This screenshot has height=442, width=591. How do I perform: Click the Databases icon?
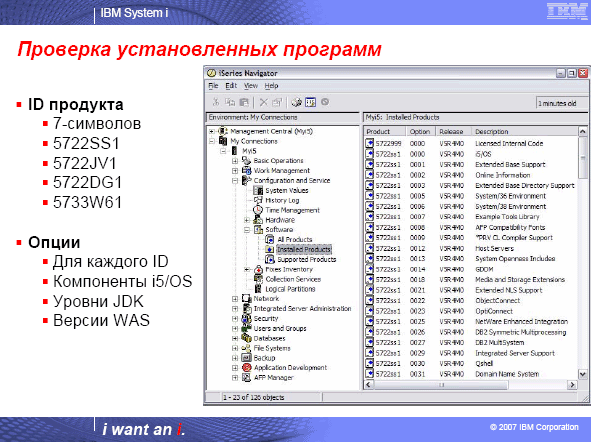(x=246, y=338)
